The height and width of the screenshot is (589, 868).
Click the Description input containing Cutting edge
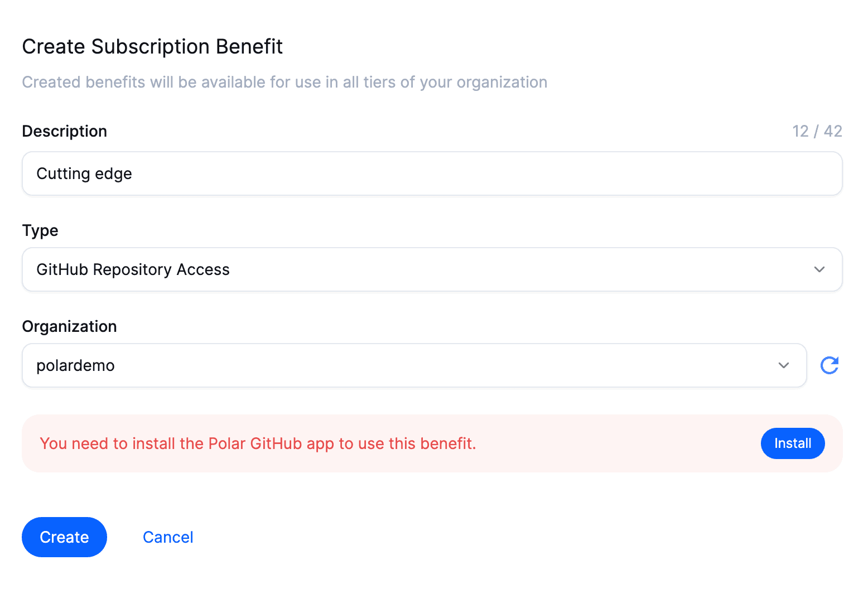(432, 173)
